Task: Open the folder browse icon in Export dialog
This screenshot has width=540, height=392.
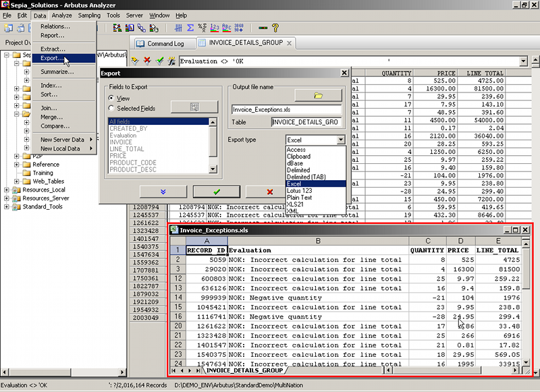Action: click(319, 96)
